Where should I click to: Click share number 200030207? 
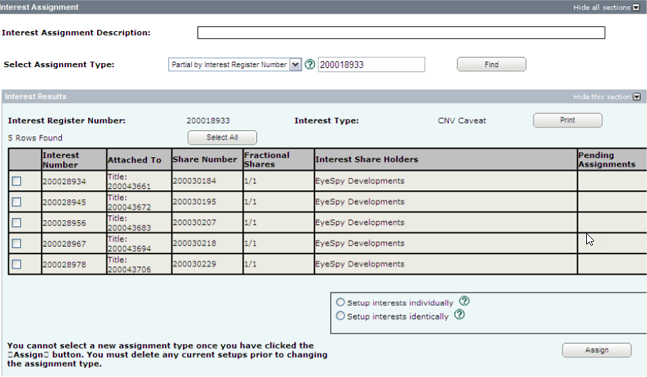[194, 223]
